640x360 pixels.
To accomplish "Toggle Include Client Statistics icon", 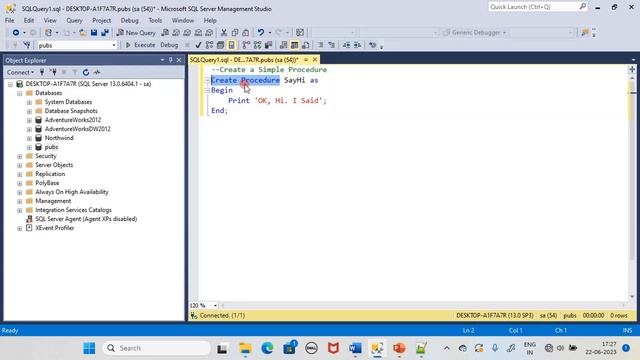I will tap(268, 45).
